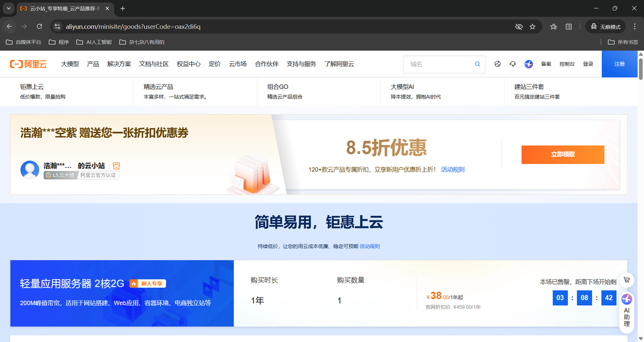This screenshot has width=644, height=342.
Task: Bookmark this page with the star icon
Action: 532,26
